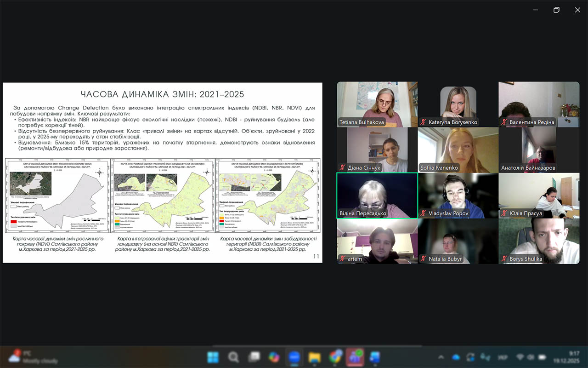Image resolution: width=588 pixels, height=368 pixels.
Task: Open the Zoom app in the taskbar
Action: click(x=294, y=357)
